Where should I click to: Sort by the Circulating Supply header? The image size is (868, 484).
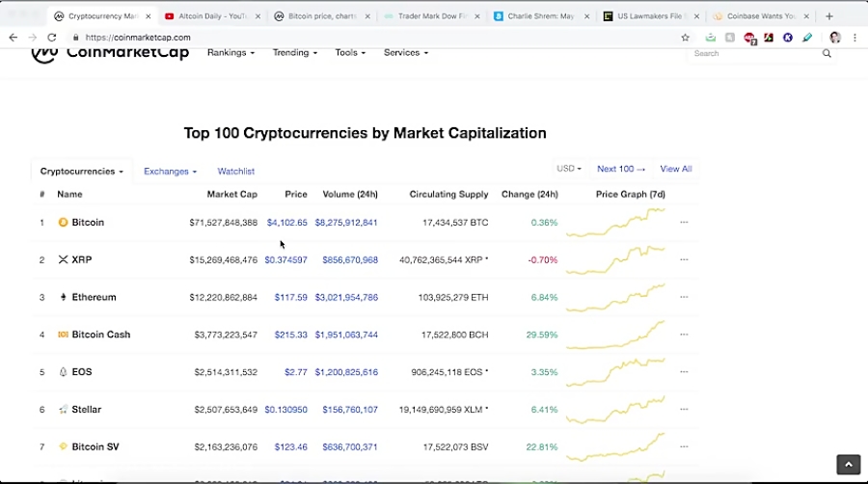448,194
